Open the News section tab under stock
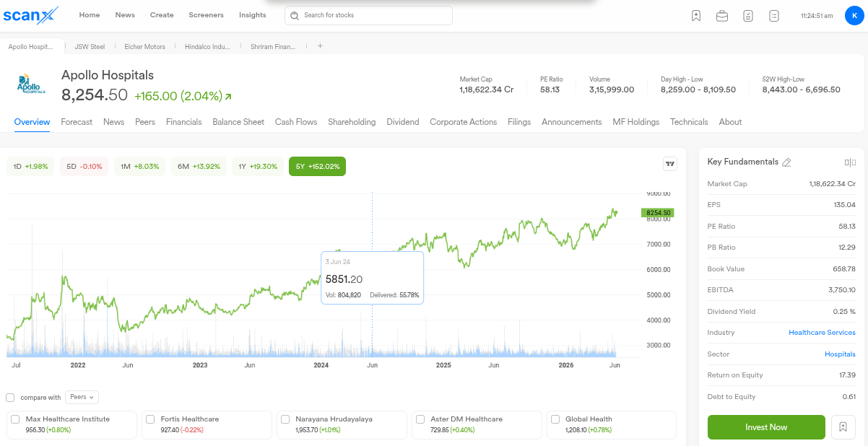 point(114,122)
